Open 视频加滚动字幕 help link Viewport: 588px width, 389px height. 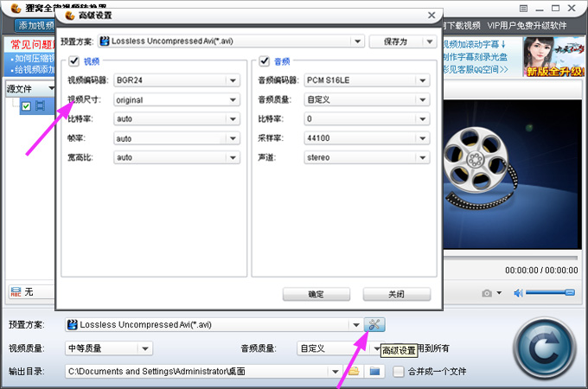click(x=475, y=45)
